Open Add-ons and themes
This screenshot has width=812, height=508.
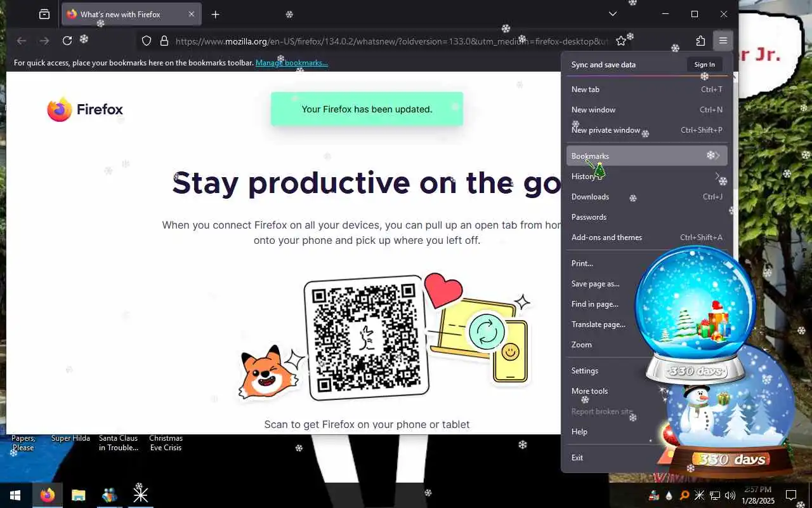pos(646,237)
